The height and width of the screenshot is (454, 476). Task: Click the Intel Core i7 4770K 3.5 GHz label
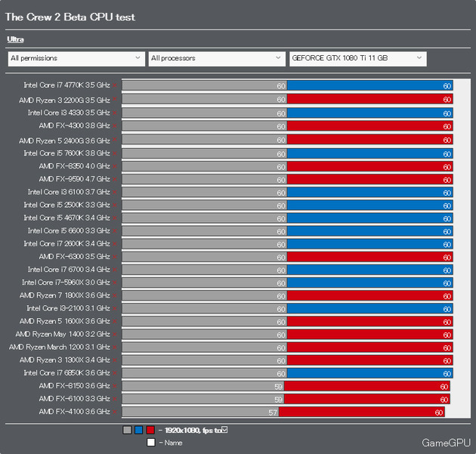pos(66,85)
